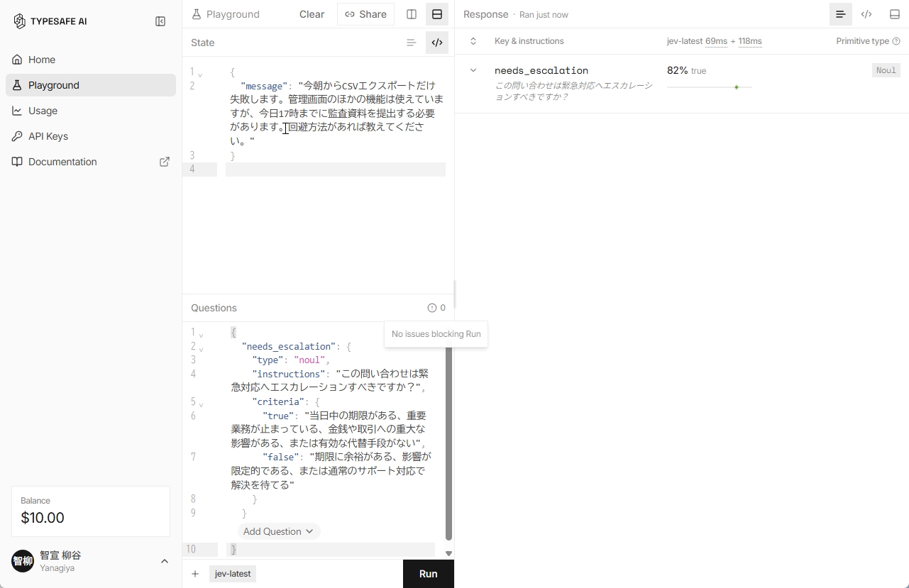Click the Primitive type column header

pyautogui.click(x=862, y=41)
